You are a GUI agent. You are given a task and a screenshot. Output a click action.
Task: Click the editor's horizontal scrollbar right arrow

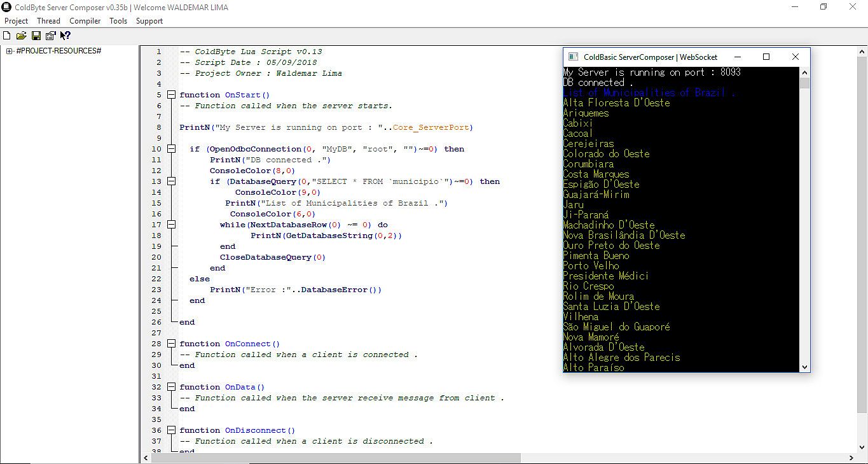click(851, 458)
